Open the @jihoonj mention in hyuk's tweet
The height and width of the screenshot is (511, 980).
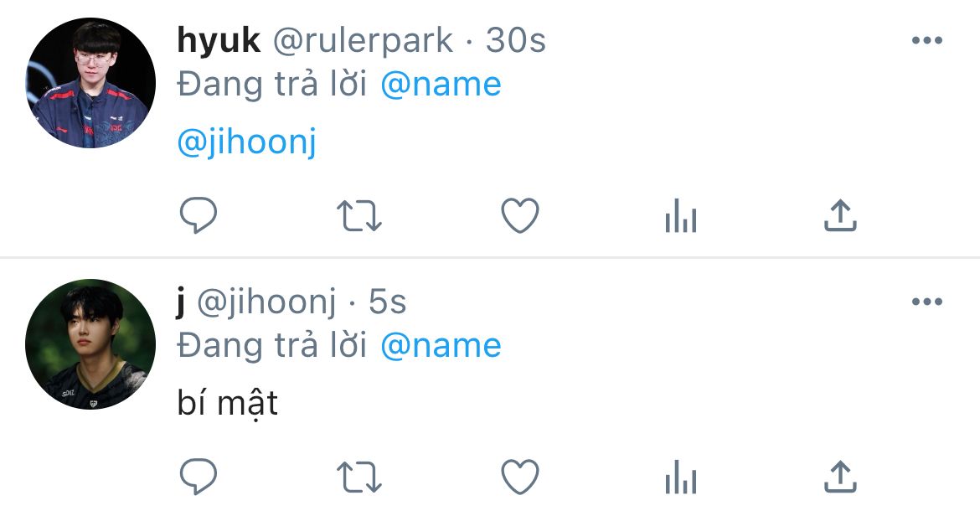click(x=247, y=142)
